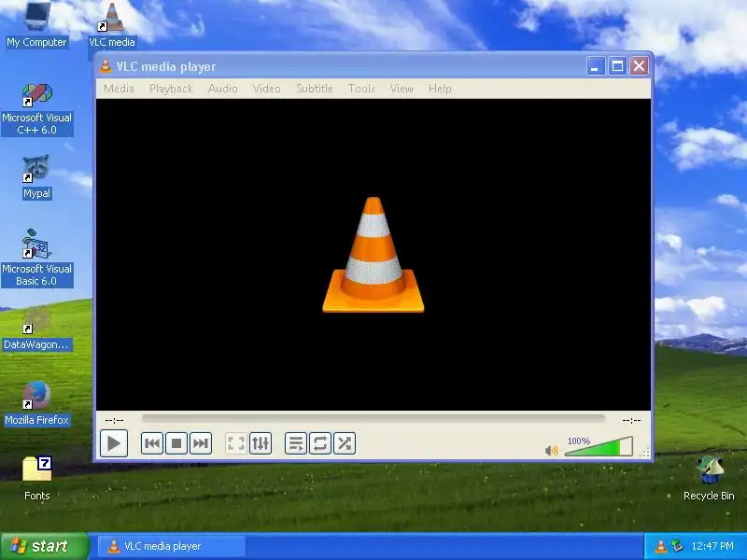This screenshot has height=560, width=747.
Task: Select the DataWagon desktop shortcut
Action: 36,329
